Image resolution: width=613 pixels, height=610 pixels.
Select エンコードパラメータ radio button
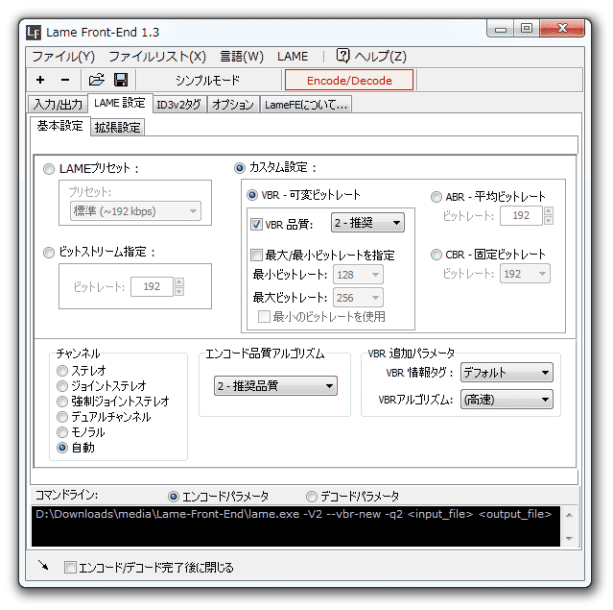173,497
